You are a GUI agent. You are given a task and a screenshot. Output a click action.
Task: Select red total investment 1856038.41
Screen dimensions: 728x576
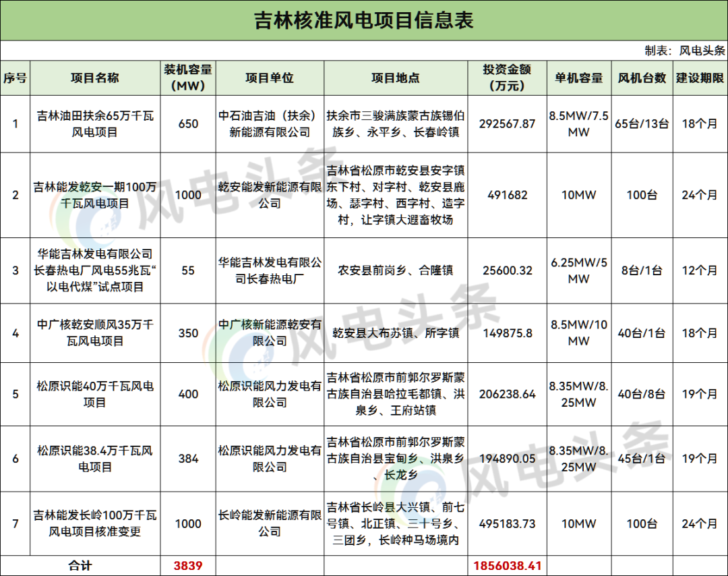point(507,566)
